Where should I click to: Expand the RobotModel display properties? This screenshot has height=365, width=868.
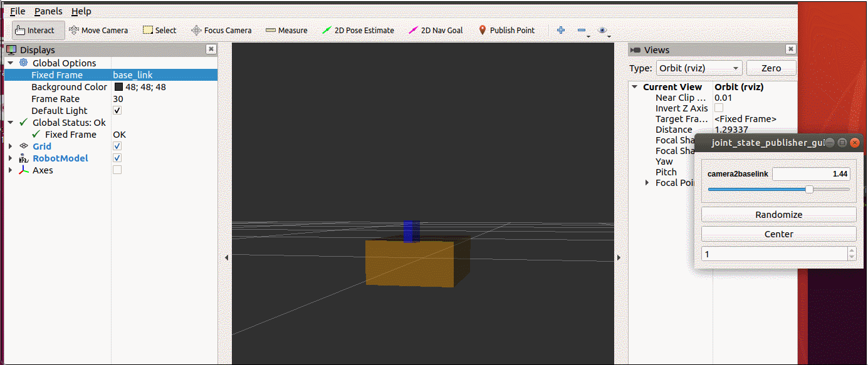10,158
